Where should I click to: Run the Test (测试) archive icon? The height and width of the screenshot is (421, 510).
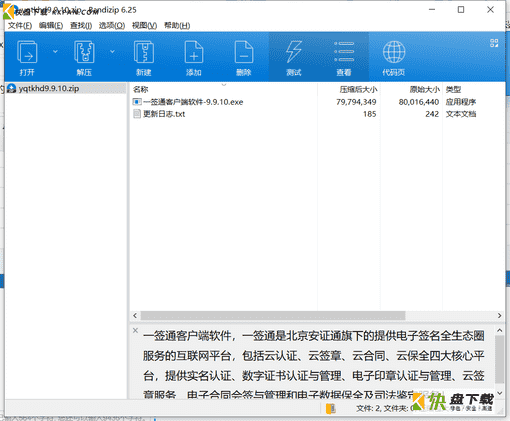[x=294, y=57]
